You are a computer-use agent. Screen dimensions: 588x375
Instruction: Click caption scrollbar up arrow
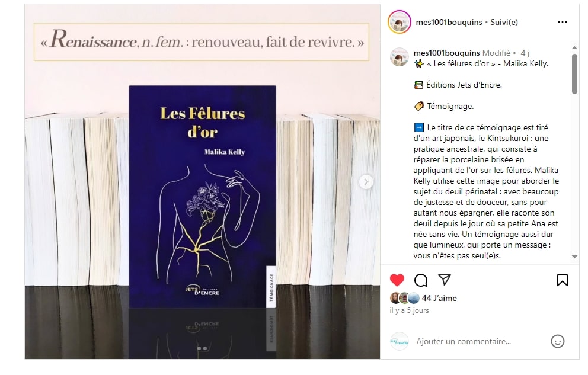coord(574,47)
